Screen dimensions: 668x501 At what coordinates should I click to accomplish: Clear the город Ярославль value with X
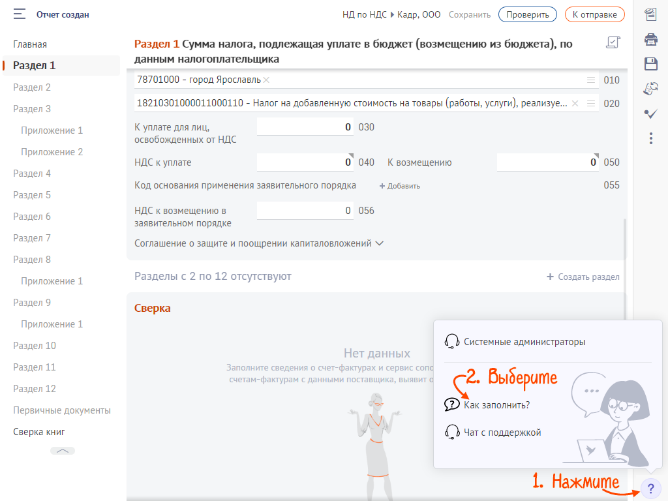pyautogui.click(x=266, y=79)
